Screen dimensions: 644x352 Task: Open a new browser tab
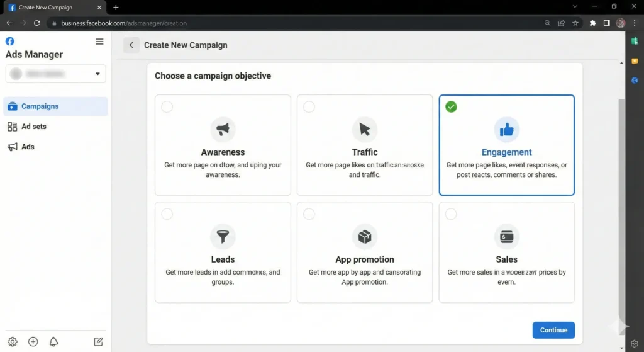[x=116, y=8]
